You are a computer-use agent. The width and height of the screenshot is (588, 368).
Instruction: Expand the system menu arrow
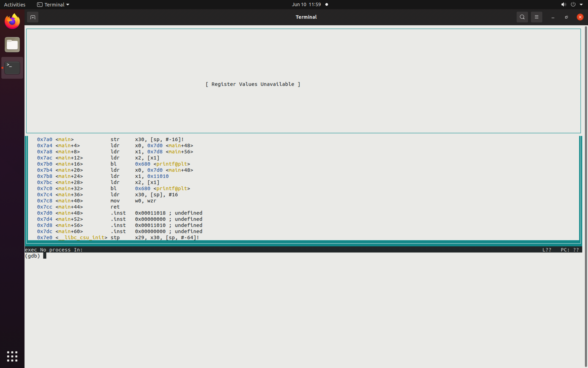coord(581,4)
